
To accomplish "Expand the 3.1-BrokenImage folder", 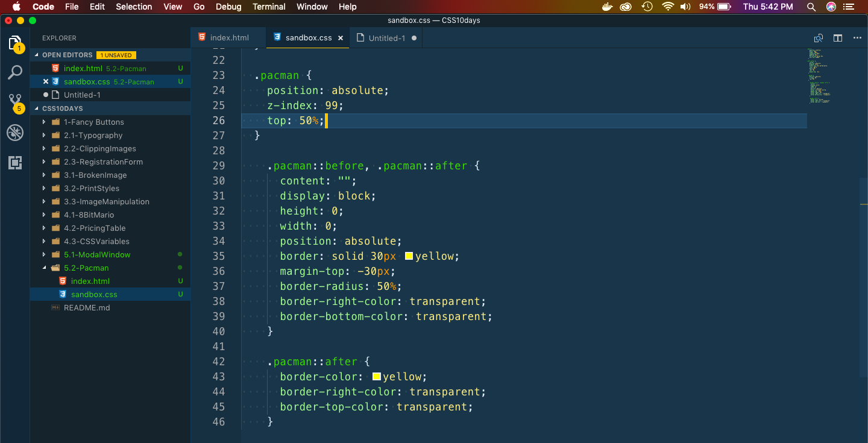I will 43,175.
